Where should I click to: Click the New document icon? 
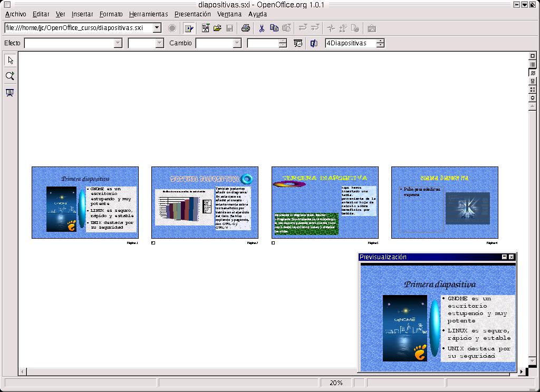pyautogui.click(x=206, y=28)
